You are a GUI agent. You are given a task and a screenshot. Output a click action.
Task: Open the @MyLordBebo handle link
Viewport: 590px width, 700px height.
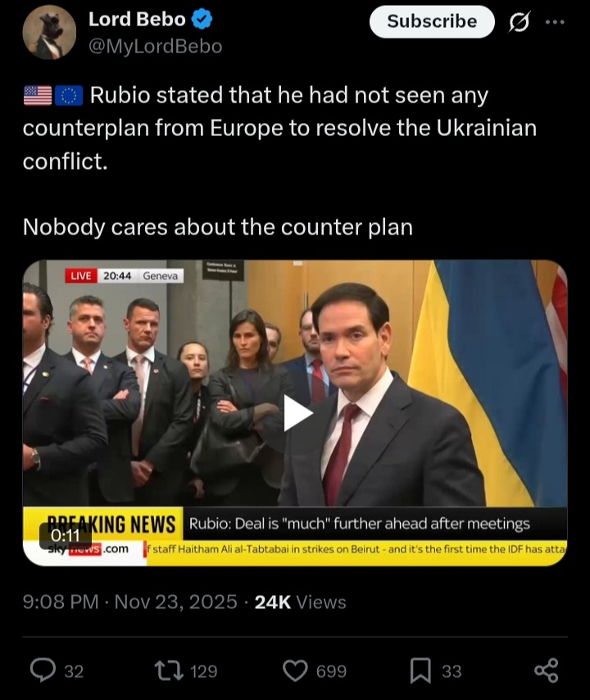(x=156, y=46)
